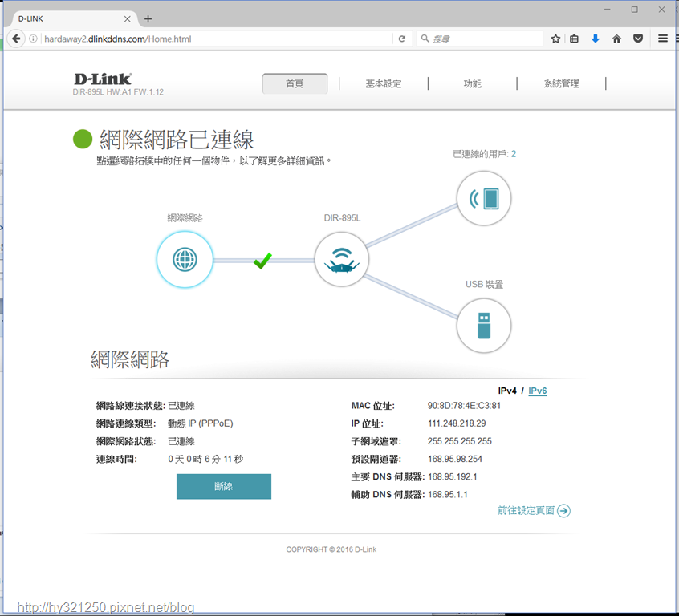This screenshot has height=616, width=679.
Task: Bookmark this page with the star icon
Action: coord(555,38)
